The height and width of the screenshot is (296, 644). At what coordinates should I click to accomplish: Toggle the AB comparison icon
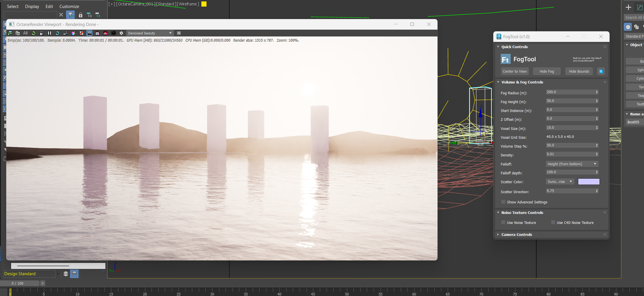point(26,33)
